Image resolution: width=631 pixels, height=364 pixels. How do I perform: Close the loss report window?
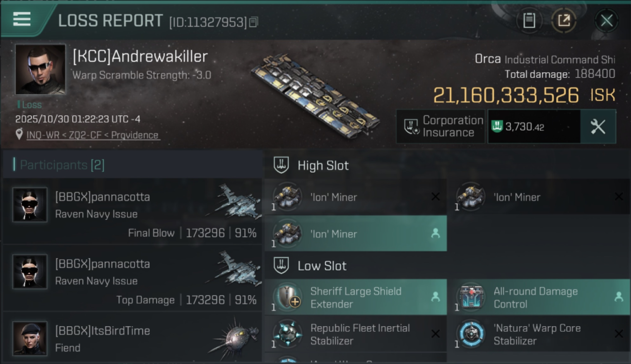[x=606, y=20]
